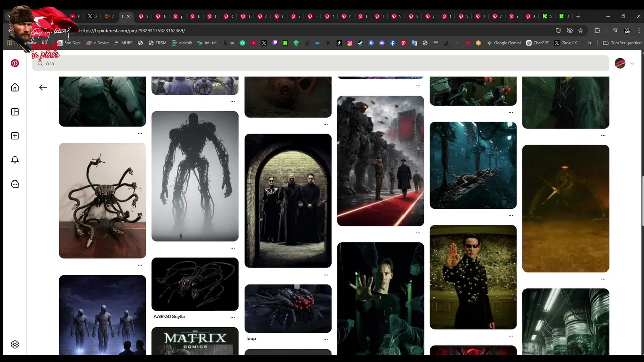Image resolution: width=644 pixels, height=362 pixels.
Task: Open options for red carpet robots pin
Action: [418, 233]
